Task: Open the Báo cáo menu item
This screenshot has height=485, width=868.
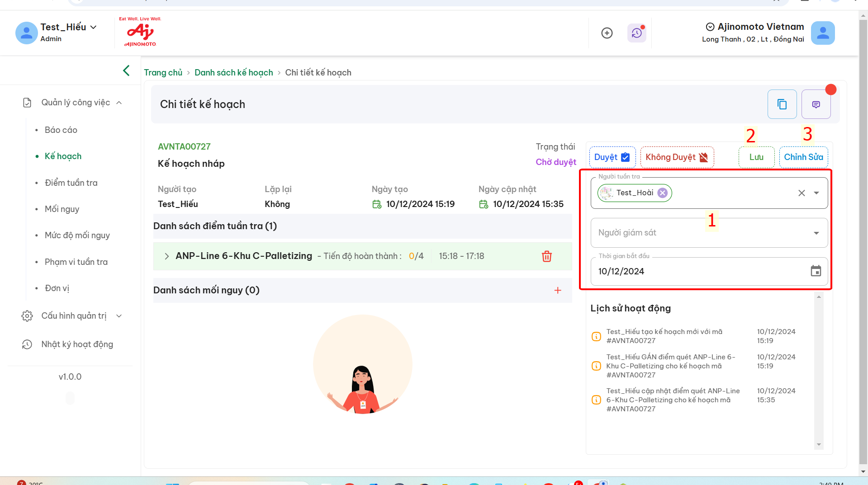Action: coord(61,130)
